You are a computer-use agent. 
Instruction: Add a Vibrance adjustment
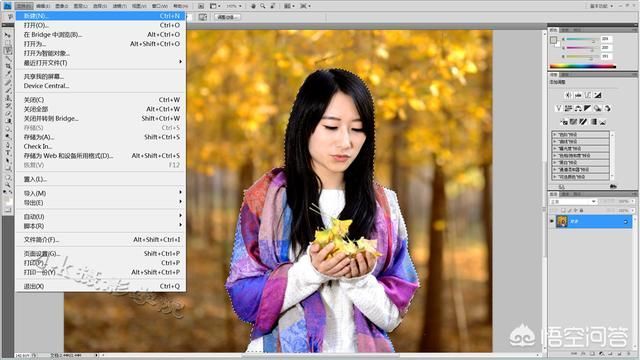coord(558,108)
